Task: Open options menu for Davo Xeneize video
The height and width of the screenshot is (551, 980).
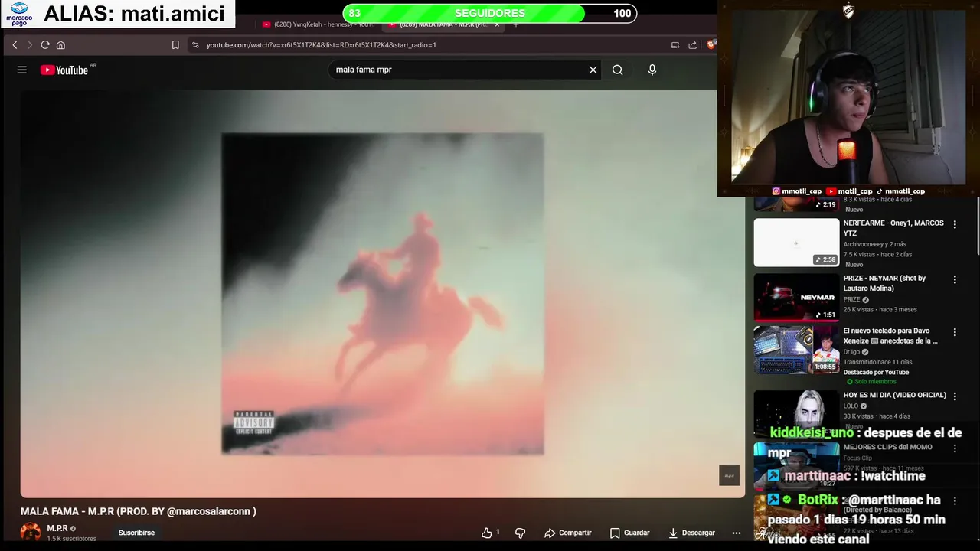Action: (955, 333)
